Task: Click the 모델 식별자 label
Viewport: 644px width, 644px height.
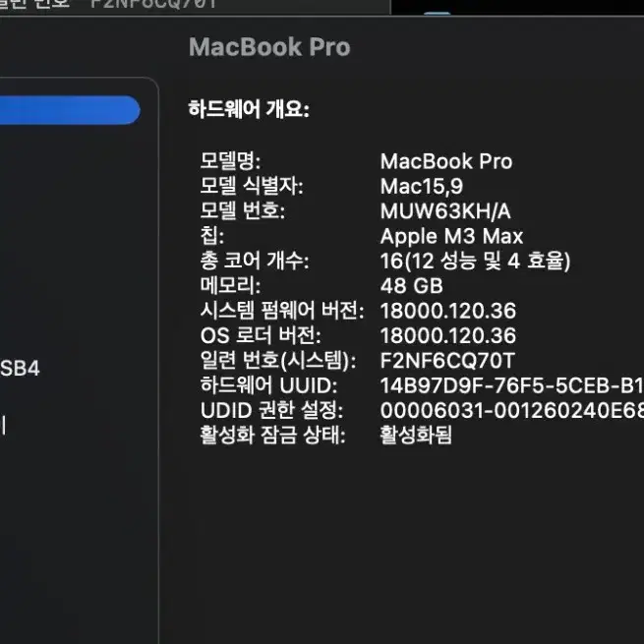Action: click(x=252, y=186)
